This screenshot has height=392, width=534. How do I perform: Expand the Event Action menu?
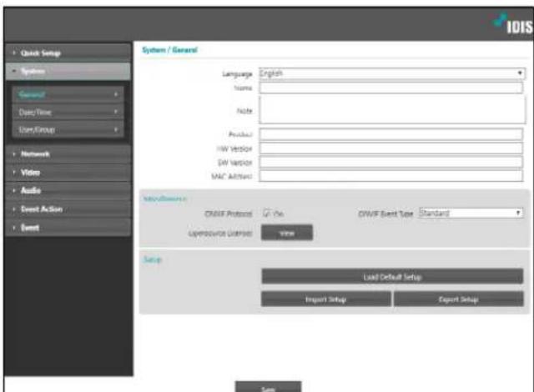click(x=68, y=209)
